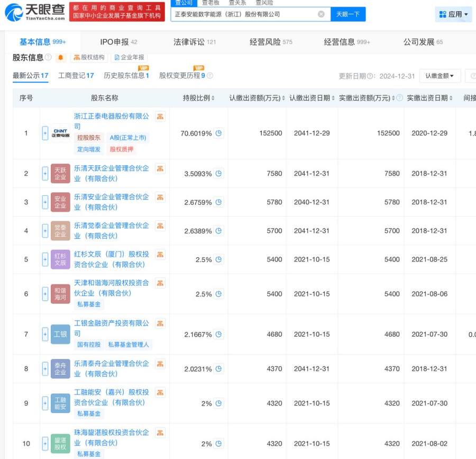Click help icon next to 更新日期
The height and width of the screenshot is (459, 476).
[x=370, y=76]
